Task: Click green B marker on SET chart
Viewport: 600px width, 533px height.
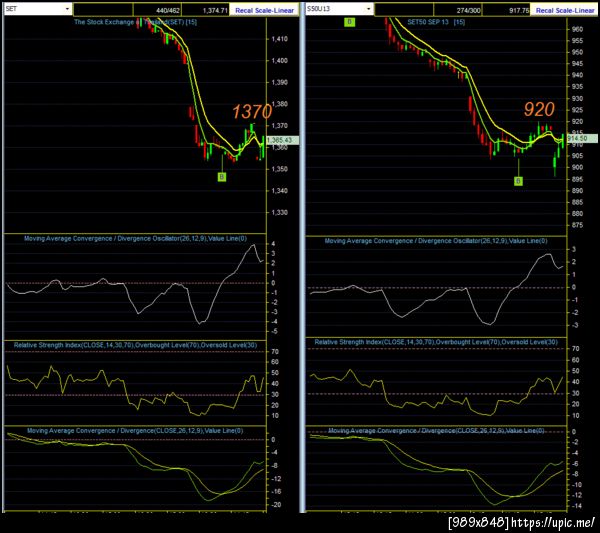Action: [x=222, y=177]
